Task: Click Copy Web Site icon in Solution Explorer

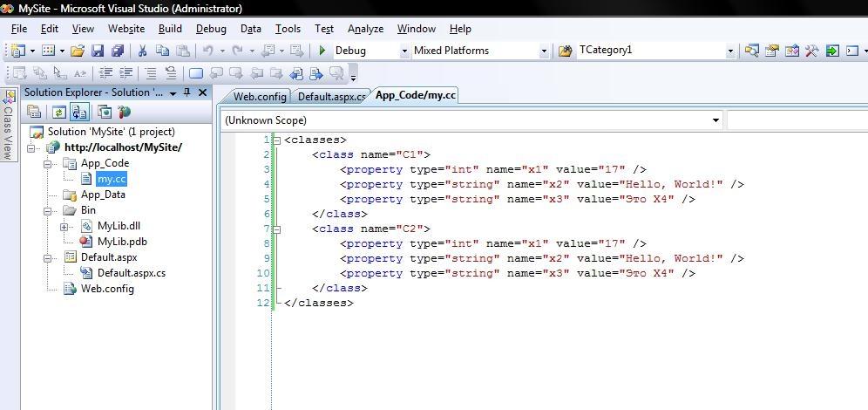Action: [104, 112]
